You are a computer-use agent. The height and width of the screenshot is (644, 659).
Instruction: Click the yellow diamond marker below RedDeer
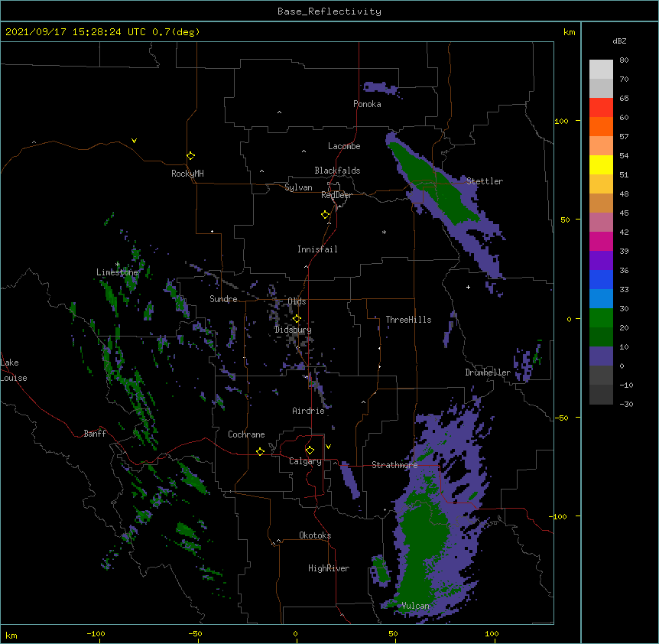tap(325, 215)
